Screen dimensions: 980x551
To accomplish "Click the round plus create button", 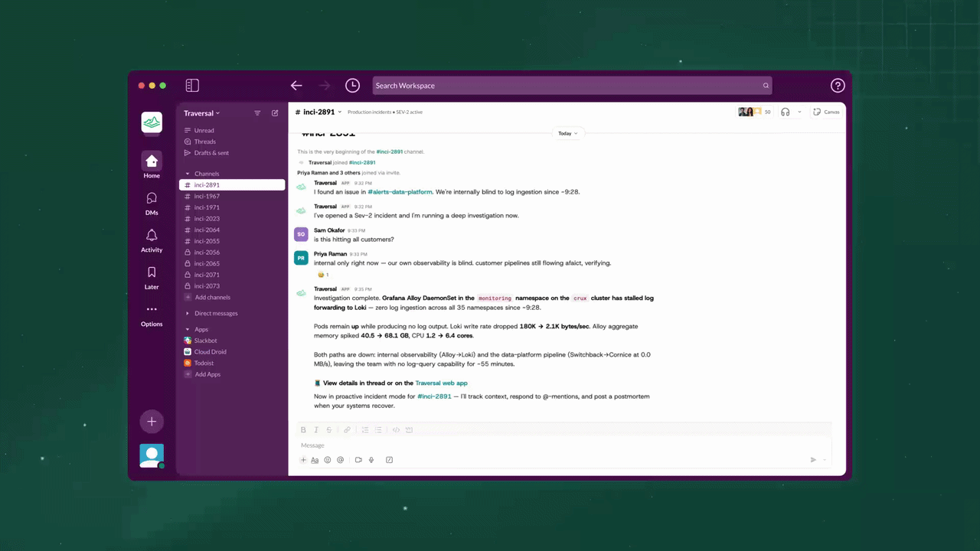I will pos(152,422).
